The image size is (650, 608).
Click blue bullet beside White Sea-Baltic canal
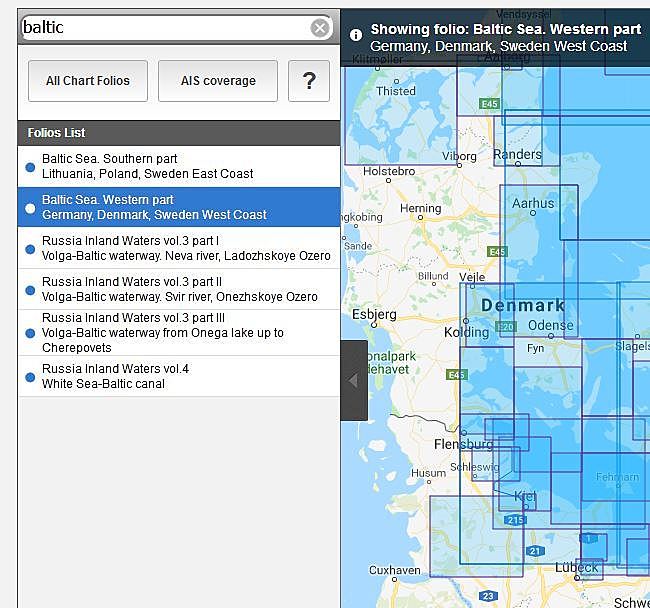pos(30,377)
